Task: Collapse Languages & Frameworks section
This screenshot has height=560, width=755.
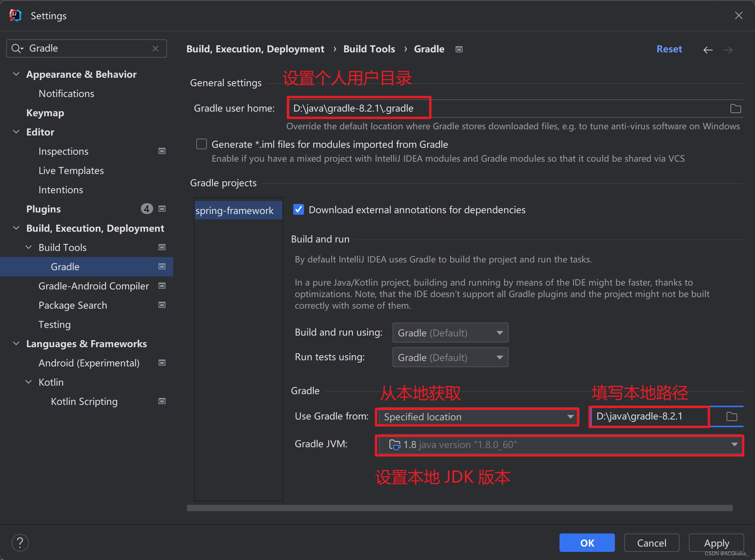Action: [16, 343]
